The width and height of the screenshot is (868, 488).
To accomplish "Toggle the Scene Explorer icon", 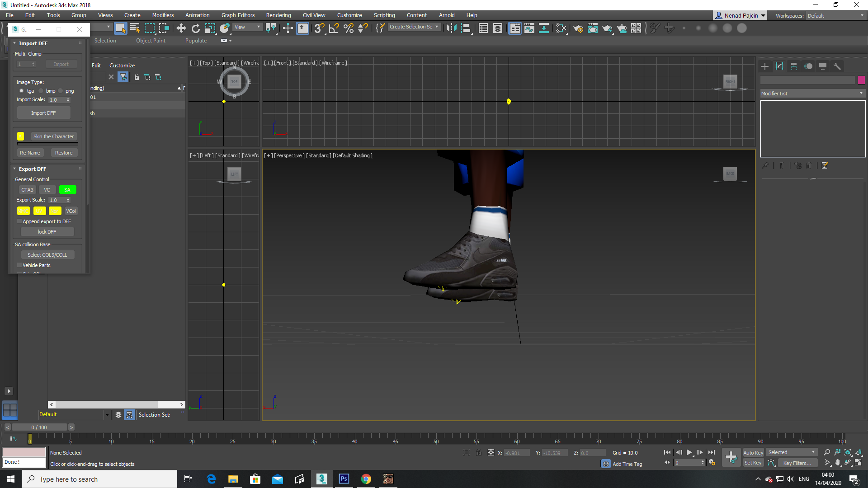I will (x=483, y=28).
